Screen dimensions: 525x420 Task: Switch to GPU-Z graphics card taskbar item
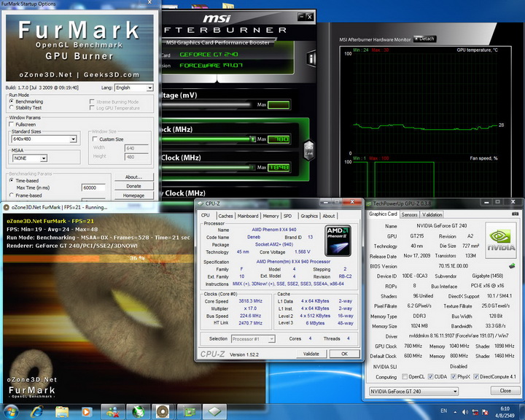point(189,411)
